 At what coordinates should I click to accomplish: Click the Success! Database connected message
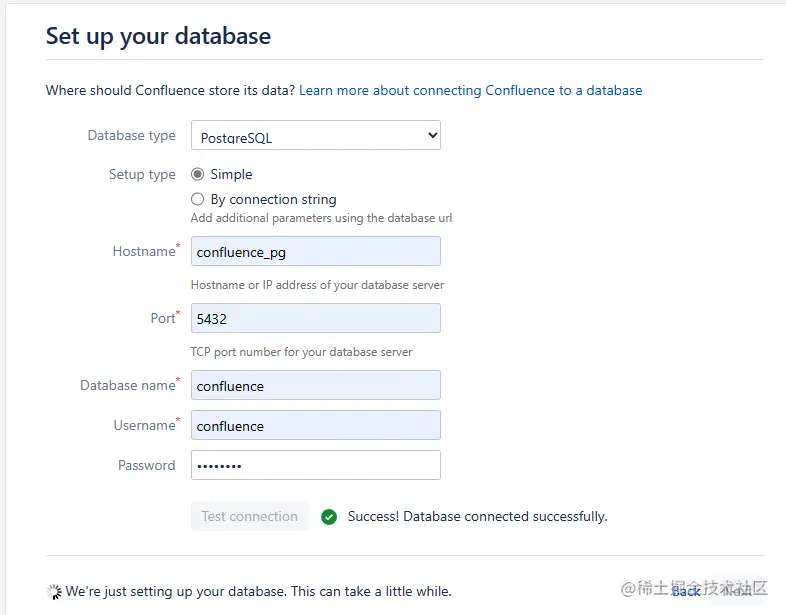(x=477, y=517)
